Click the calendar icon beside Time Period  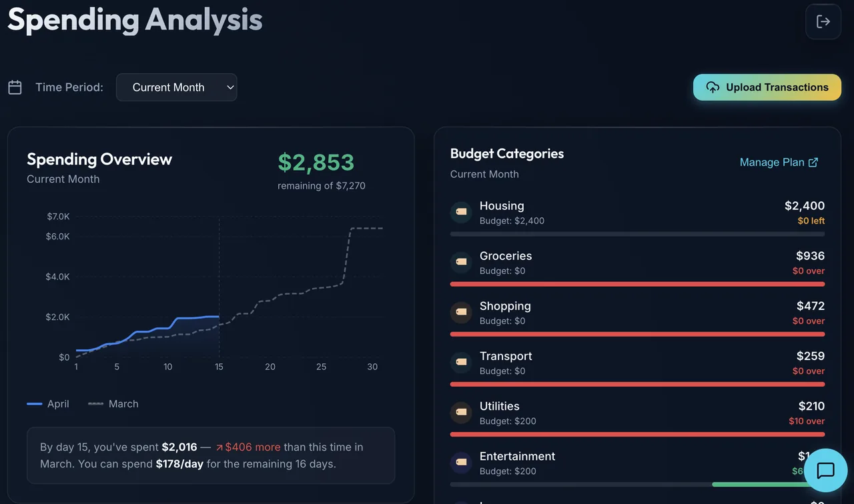pos(15,87)
